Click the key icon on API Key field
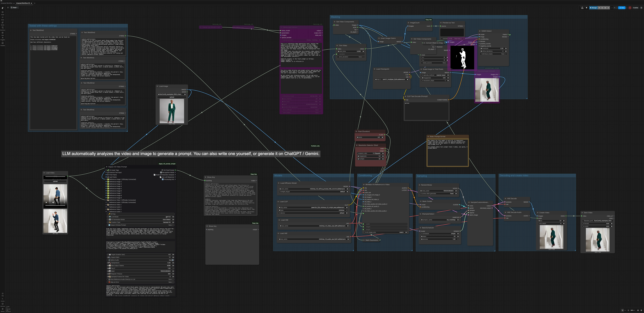 click(x=109, y=214)
